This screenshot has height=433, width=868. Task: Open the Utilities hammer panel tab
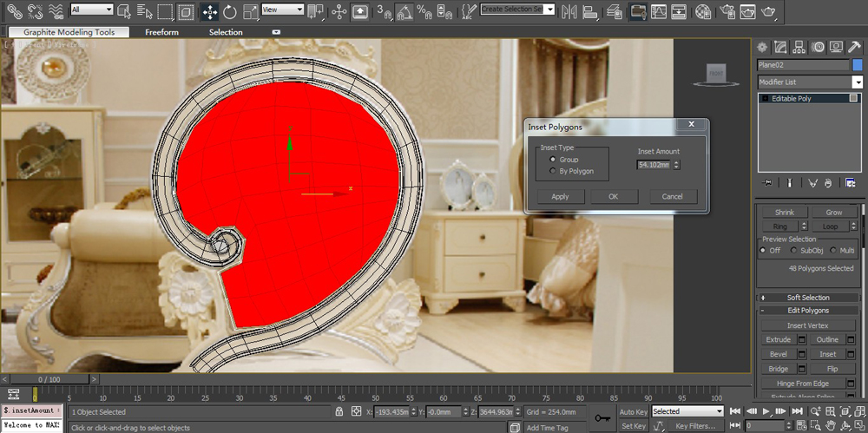(x=853, y=48)
